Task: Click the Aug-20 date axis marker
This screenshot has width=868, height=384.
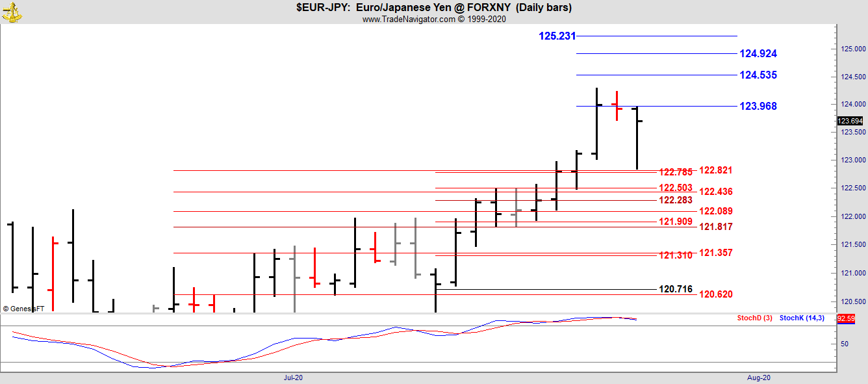Action: 758,378
